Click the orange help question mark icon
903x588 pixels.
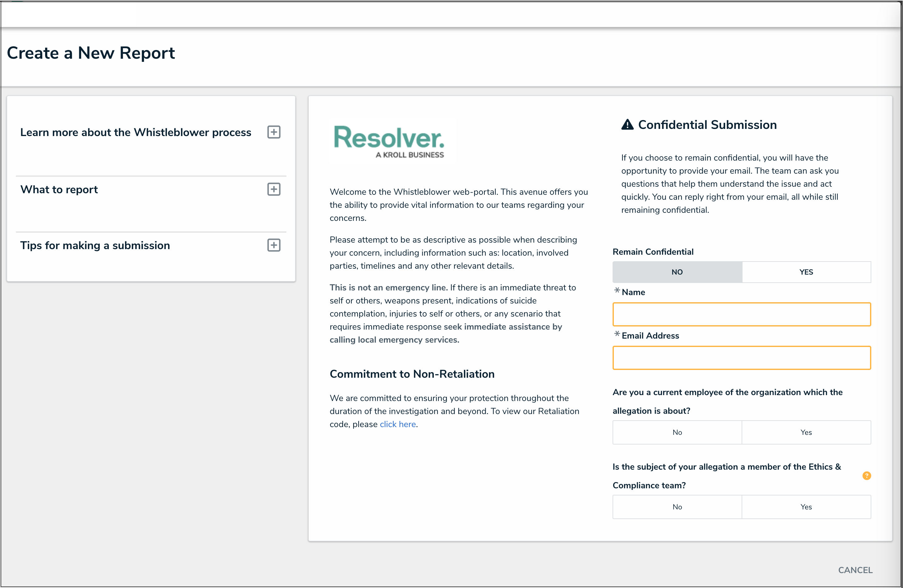tap(866, 476)
